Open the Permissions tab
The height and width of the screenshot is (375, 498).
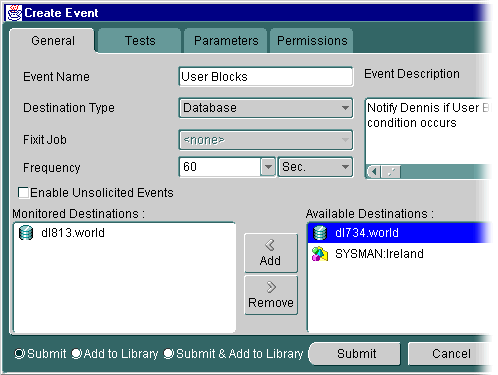312,41
